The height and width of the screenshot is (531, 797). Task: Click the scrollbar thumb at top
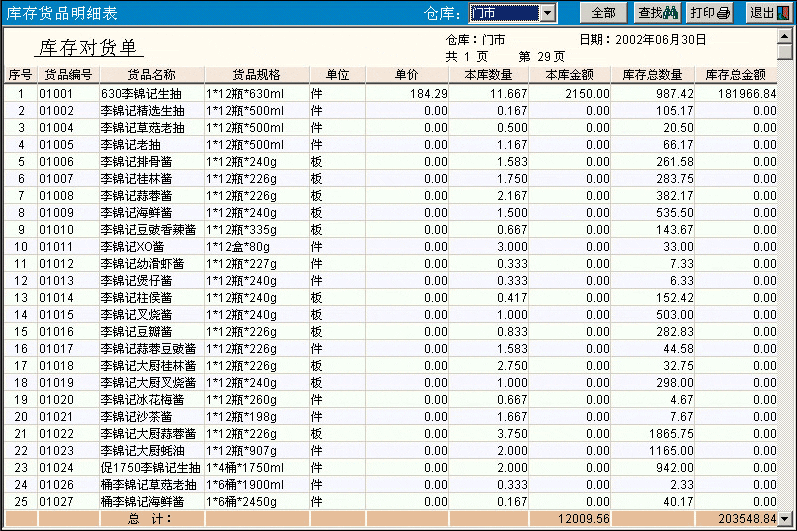click(785, 52)
